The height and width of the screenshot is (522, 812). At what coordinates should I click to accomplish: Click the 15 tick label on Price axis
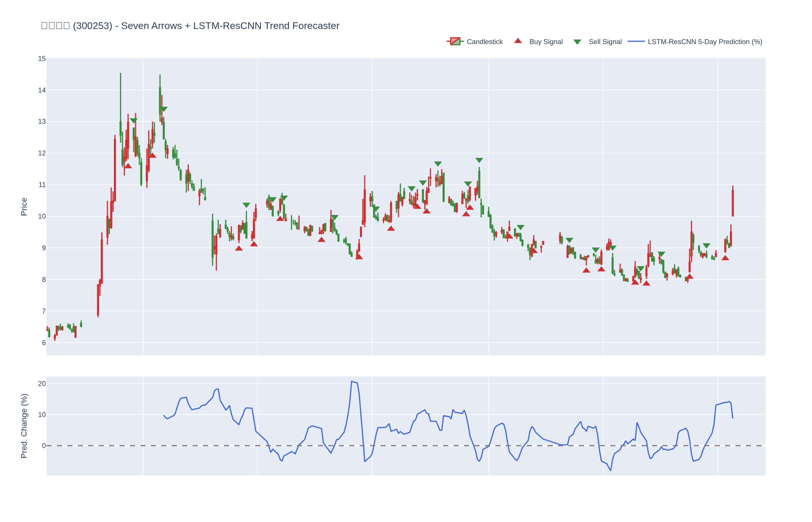pyautogui.click(x=42, y=59)
